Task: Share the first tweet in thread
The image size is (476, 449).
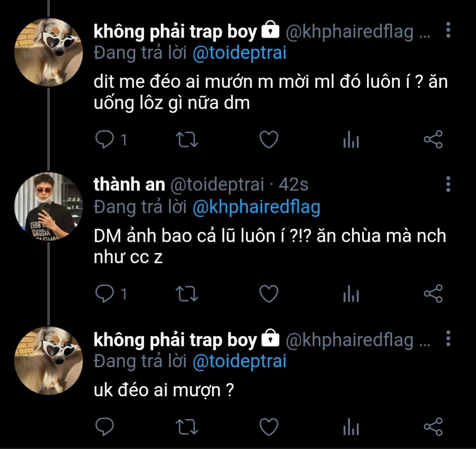Action: click(x=433, y=140)
